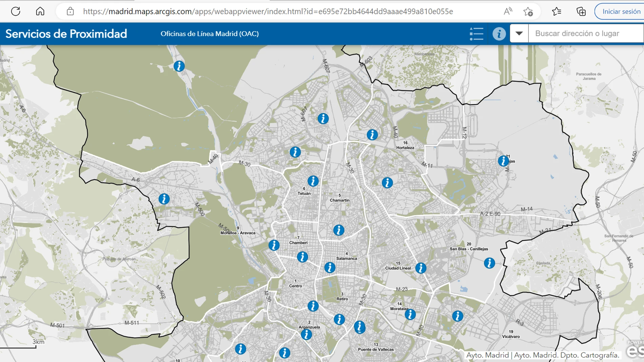The width and height of the screenshot is (644, 362).
Task: Open the info widget in header
Action: coord(499,34)
